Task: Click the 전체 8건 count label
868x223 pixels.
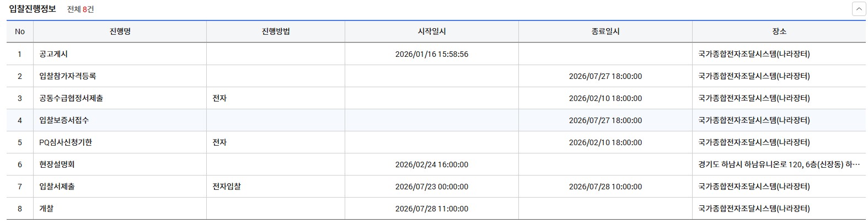Action: (81, 9)
